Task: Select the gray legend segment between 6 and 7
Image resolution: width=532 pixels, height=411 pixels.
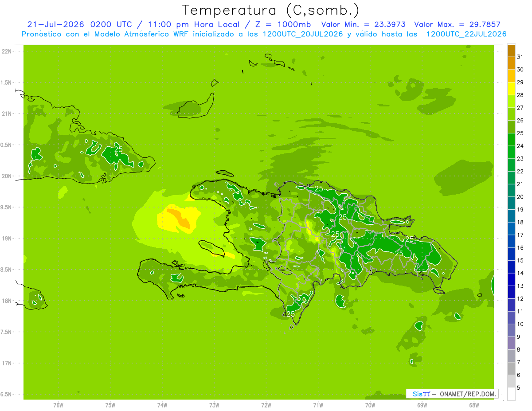Action: click(x=511, y=368)
